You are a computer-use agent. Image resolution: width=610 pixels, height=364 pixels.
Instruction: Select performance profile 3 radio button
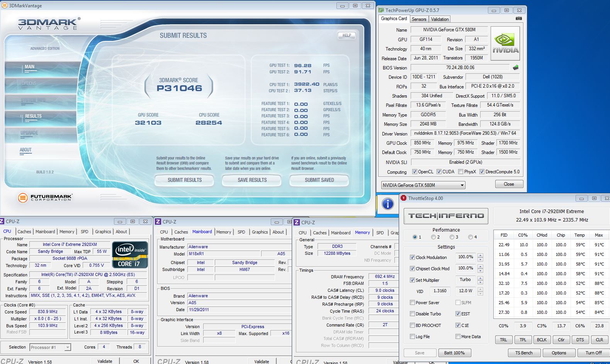coord(452,237)
